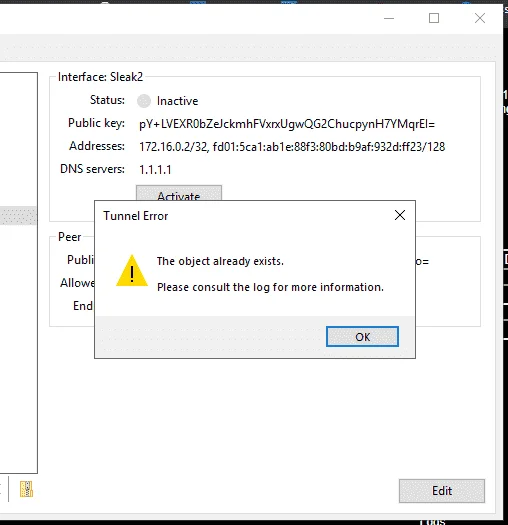Click 'Please consult the log' message text
Image resolution: width=508 pixels, height=525 pixels.
pos(270,287)
